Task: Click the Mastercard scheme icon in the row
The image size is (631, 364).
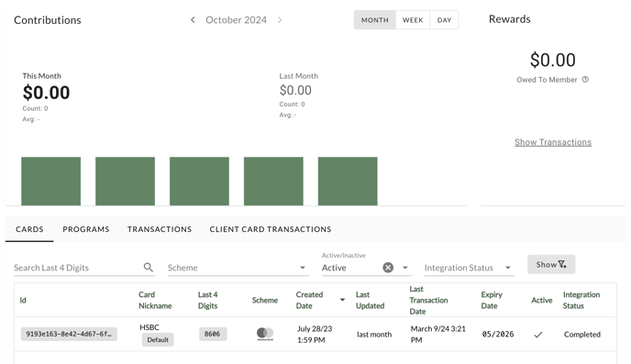Action: pyautogui.click(x=265, y=334)
